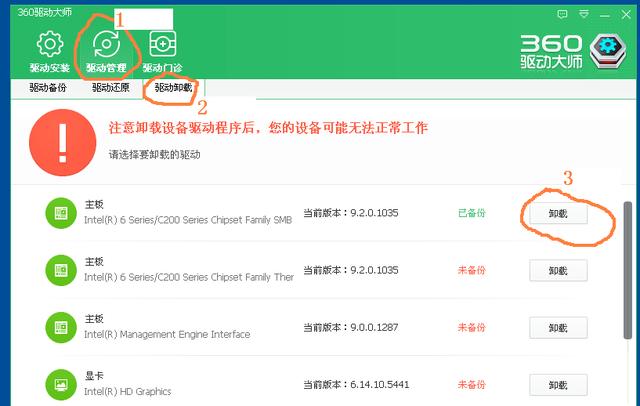Switch to the 驱动卸载 tab
The height and width of the screenshot is (406, 640).
tap(173, 88)
